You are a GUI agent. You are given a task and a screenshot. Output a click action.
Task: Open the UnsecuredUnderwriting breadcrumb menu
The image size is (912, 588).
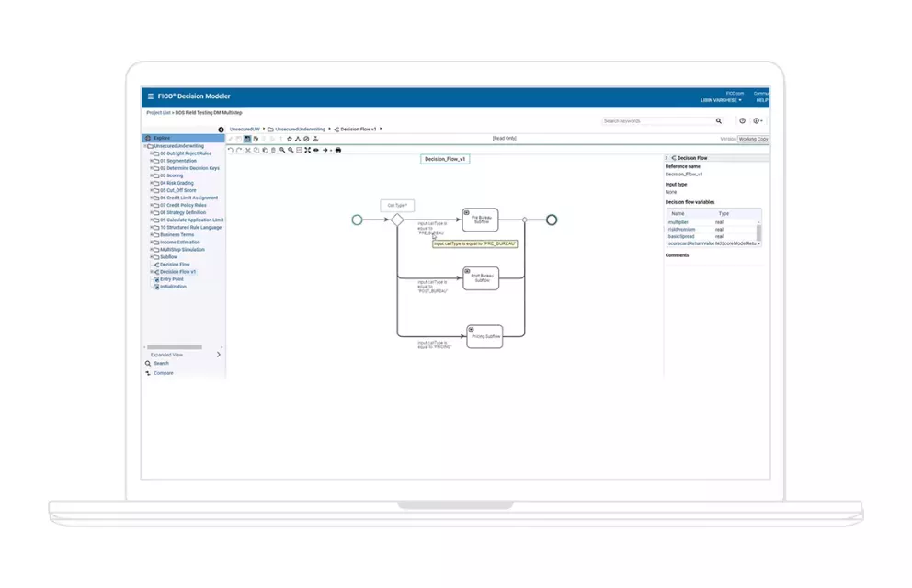tap(329, 129)
